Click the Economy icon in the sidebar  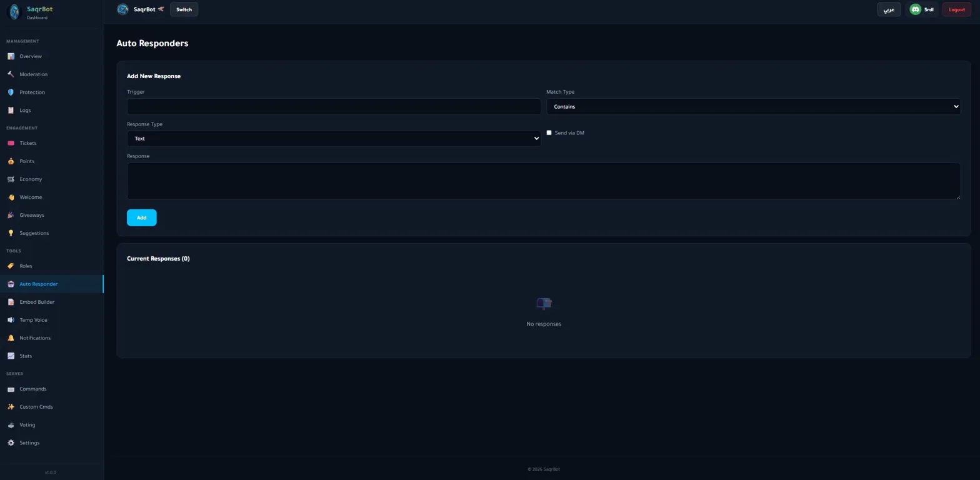(x=11, y=179)
